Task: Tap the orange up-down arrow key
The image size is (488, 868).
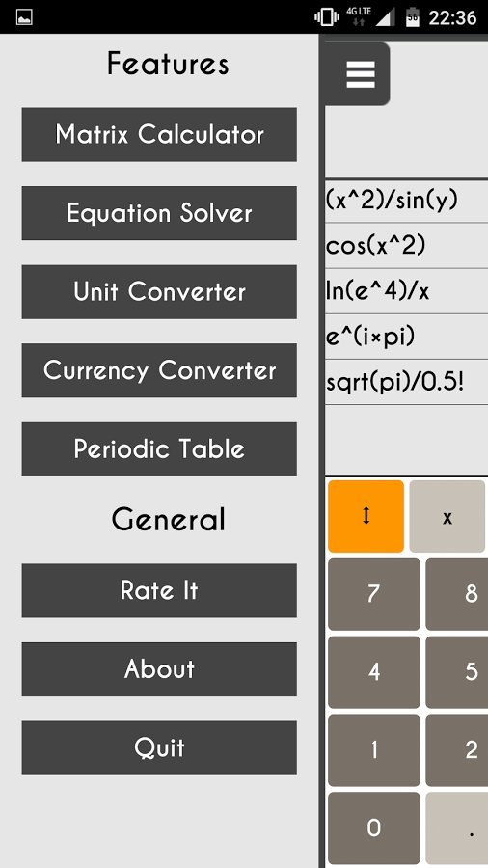Action: (x=366, y=516)
